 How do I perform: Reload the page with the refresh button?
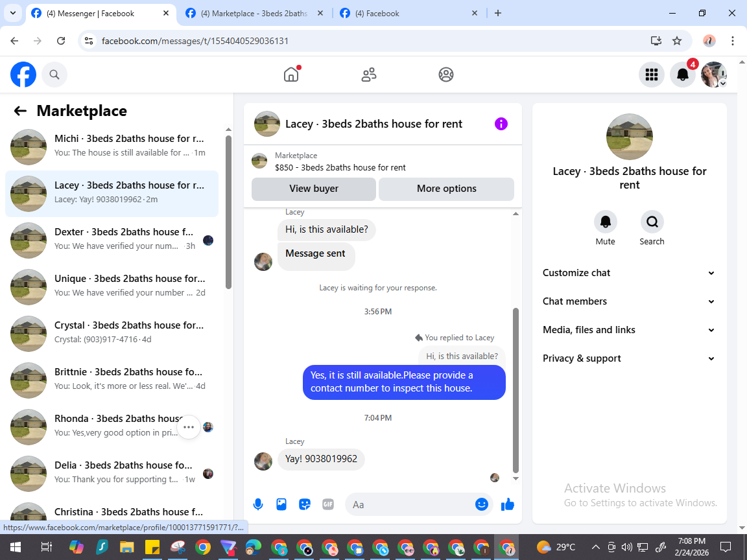pos(61,41)
